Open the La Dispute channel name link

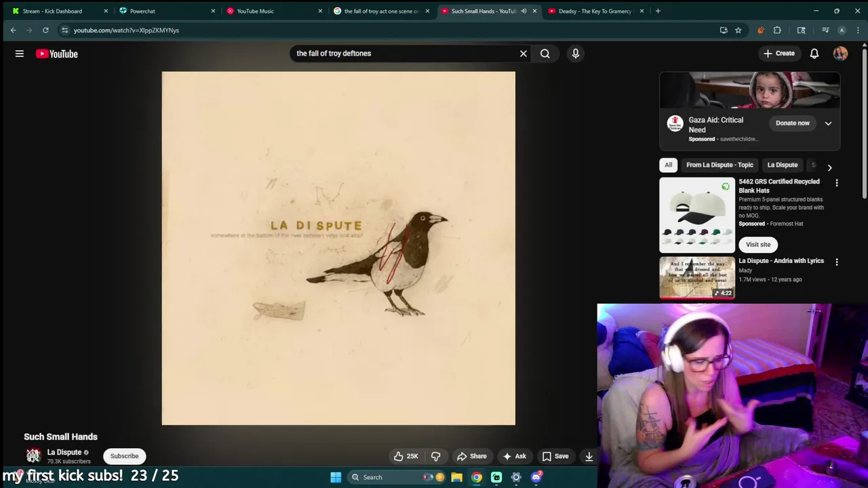(64, 452)
